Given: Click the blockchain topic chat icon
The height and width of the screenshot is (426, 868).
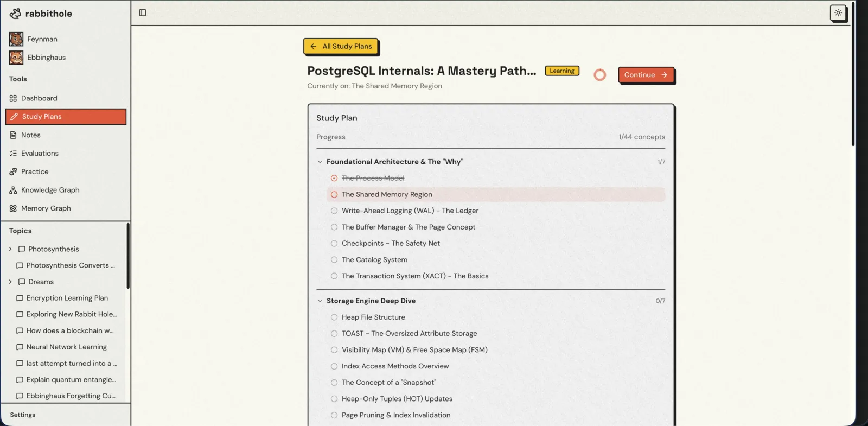Looking at the screenshot, I should pos(20,330).
